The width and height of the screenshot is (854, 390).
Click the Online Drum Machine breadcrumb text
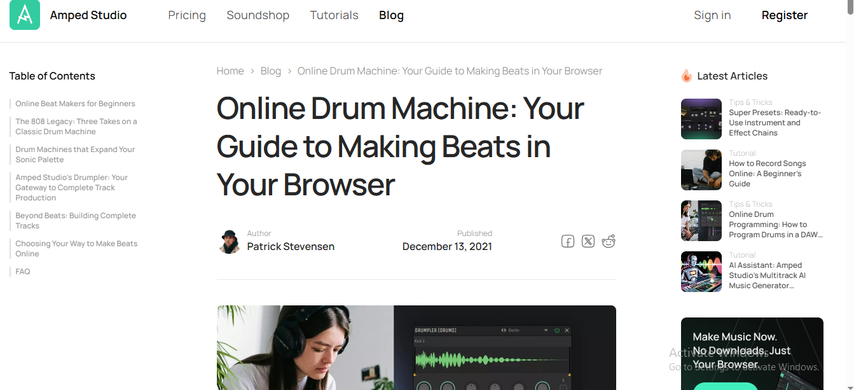pyautogui.click(x=449, y=71)
